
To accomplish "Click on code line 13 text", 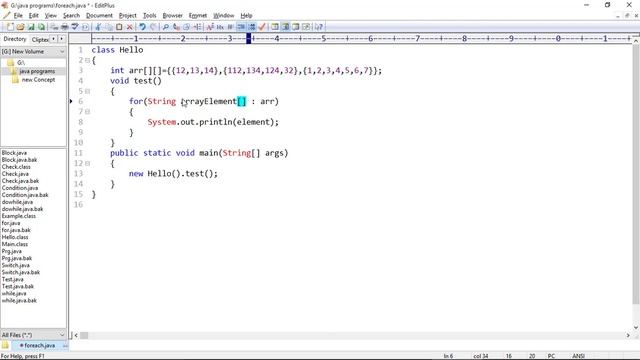I will 173,173.
